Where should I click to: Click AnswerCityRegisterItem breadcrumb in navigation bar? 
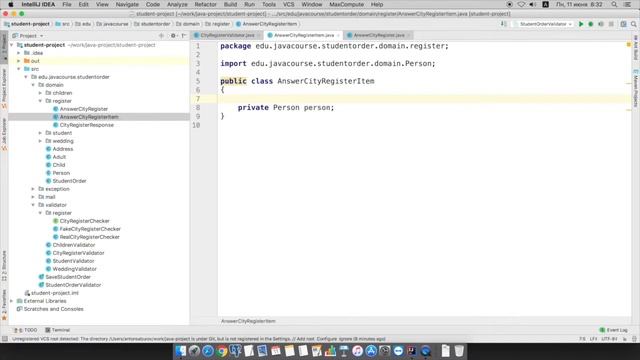(267, 24)
